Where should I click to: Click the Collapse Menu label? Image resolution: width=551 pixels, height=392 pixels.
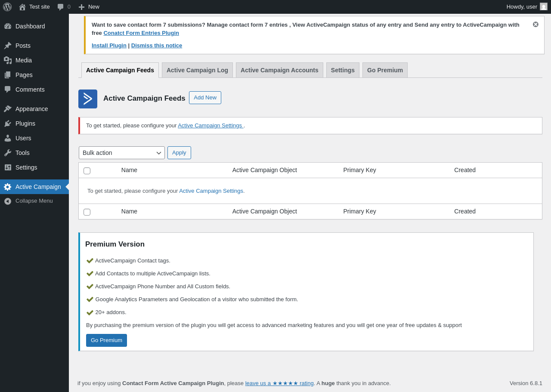pos(34,201)
